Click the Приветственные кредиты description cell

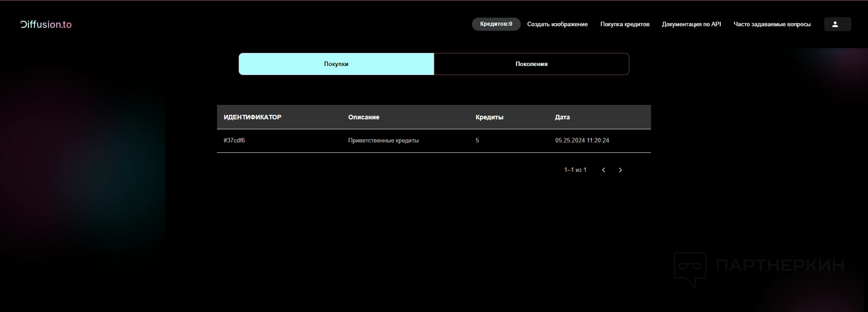coord(383,141)
